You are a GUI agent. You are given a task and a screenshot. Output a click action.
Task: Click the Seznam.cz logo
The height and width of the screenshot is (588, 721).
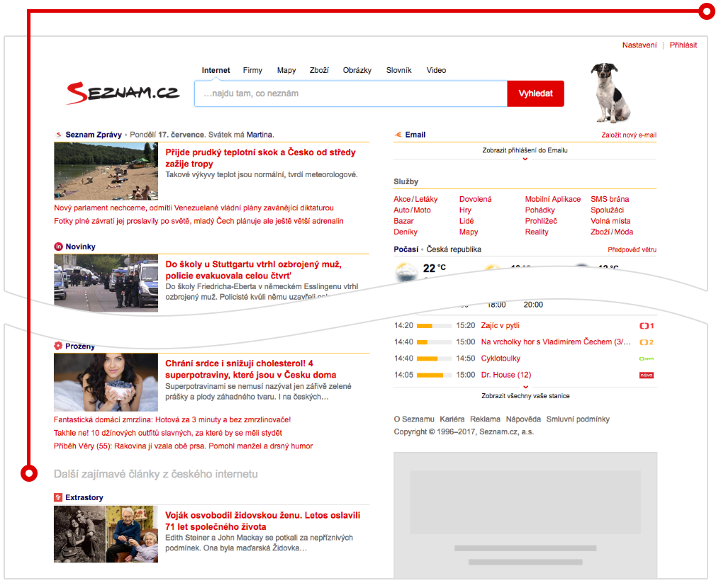click(x=123, y=94)
